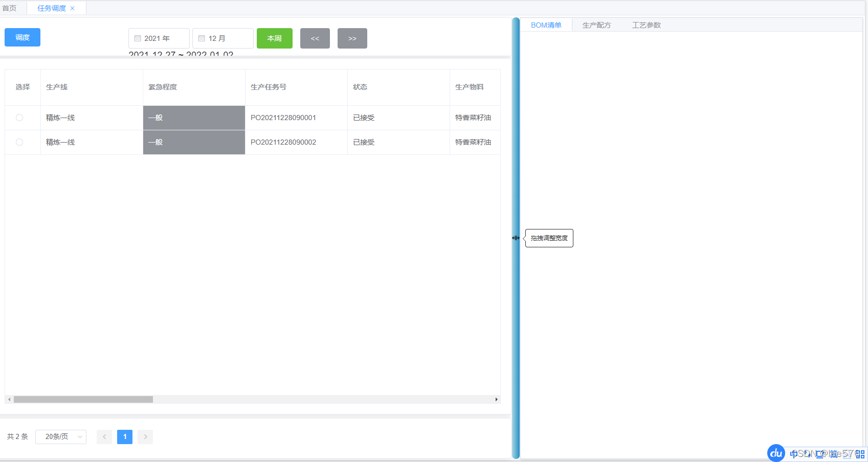Open the 20条/页 page size dropdown
Viewport: 868px width, 462px height.
click(x=61, y=437)
